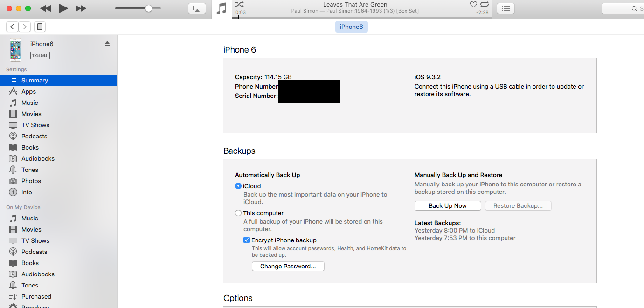
Task: Click the Tones bell icon under Settings
Action: 13,170
